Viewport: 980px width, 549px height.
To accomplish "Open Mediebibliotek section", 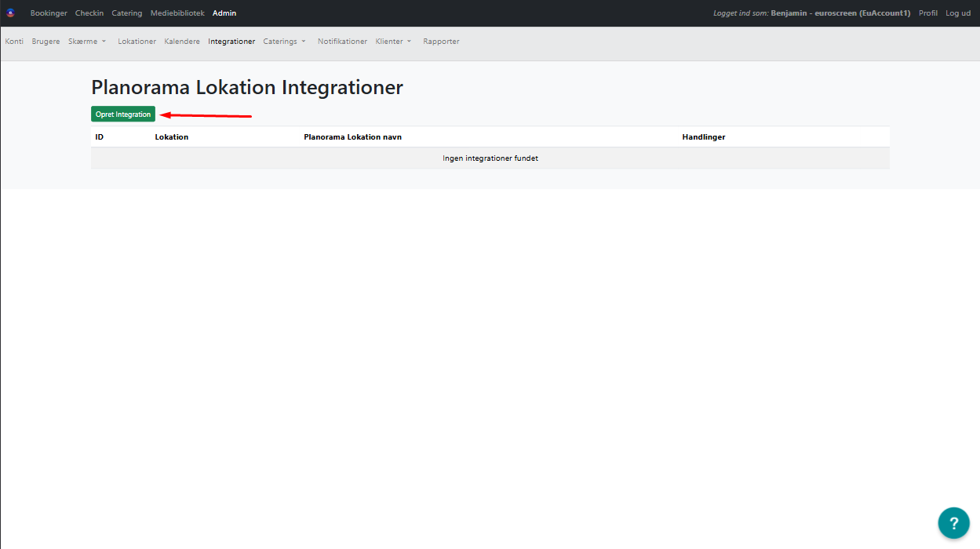I will (x=177, y=13).
